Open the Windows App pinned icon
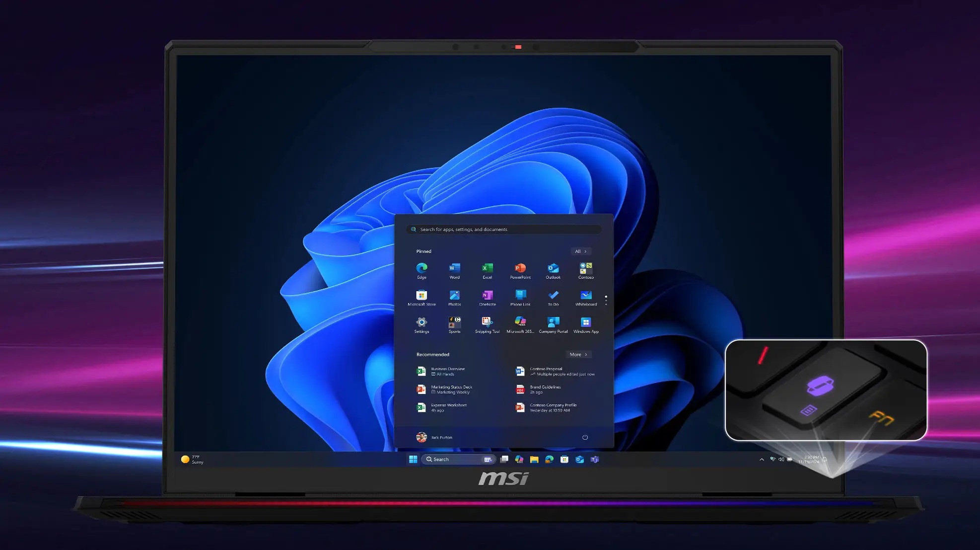980x550 pixels. 586,325
